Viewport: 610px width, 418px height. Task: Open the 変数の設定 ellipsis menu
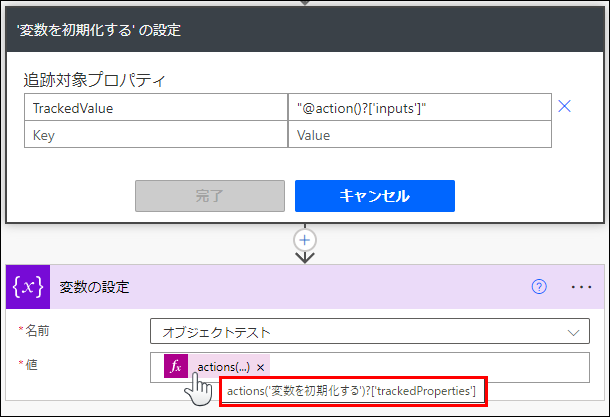pyautogui.click(x=581, y=287)
